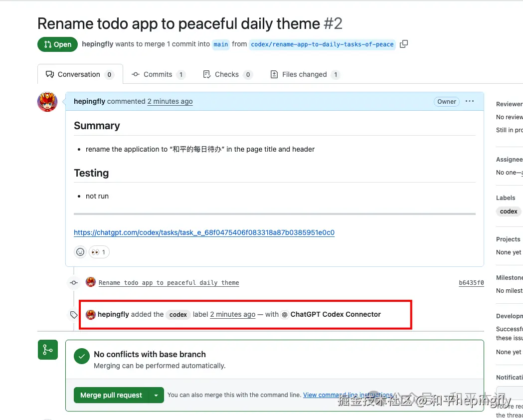Click the 'Testing' heading in the comment
The height and width of the screenshot is (420, 523).
(x=91, y=173)
